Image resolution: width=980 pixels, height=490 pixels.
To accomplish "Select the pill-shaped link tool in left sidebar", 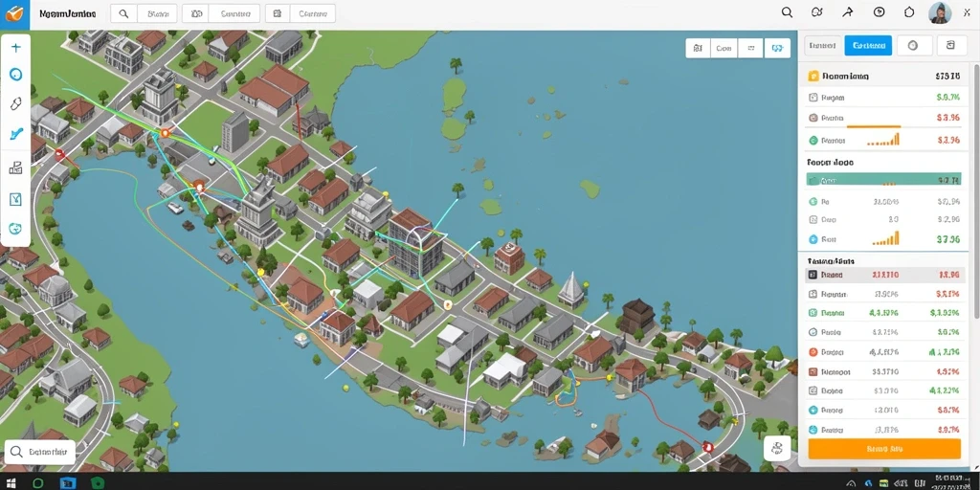I will [16, 103].
